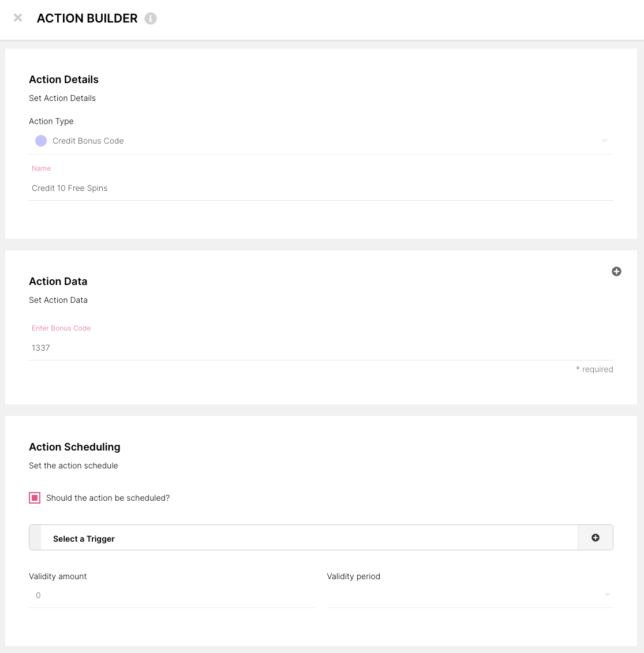This screenshot has height=653, width=644.
Task: Click the arrow at the Action Type field's right end
Action: pyautogui.click(x=604, y=141)
